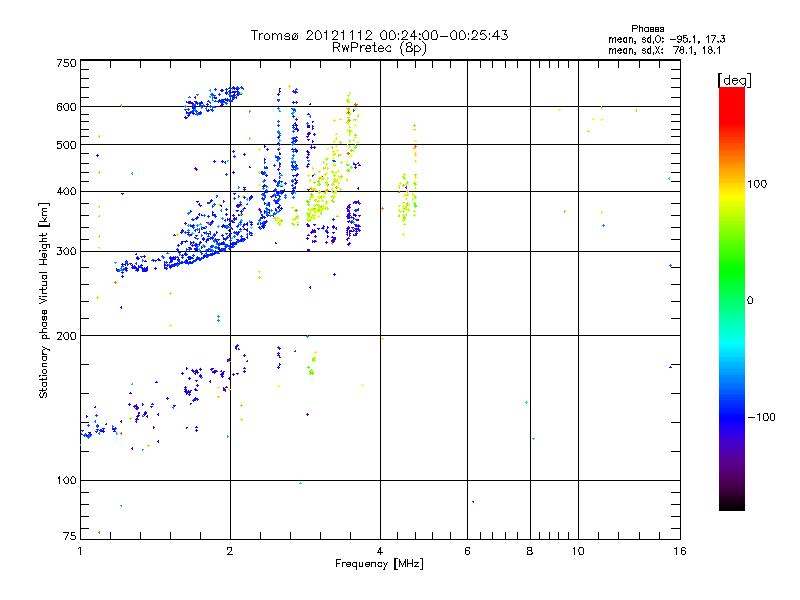Click the x-axis tick label '4'
The height and width of the screenshot is (600, 800).
point(380,551)
